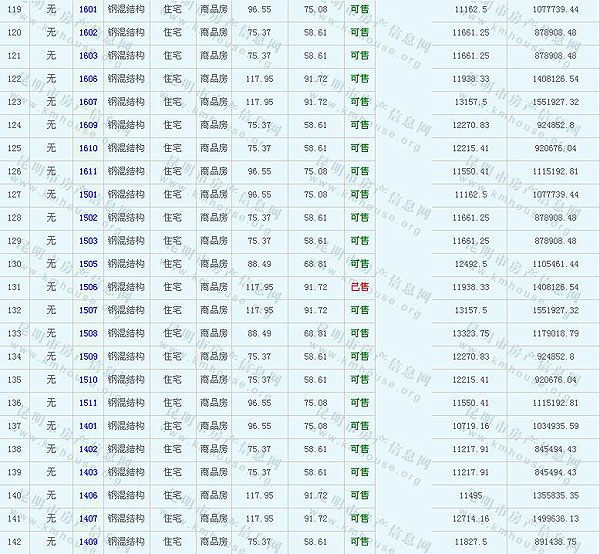Select room 1505 link

(88, 264)
